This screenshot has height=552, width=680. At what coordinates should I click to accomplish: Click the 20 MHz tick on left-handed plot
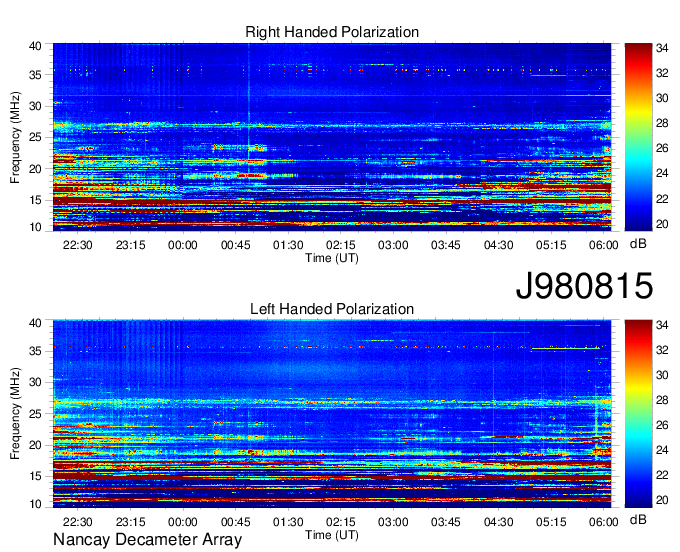click(x=35, y=445)
